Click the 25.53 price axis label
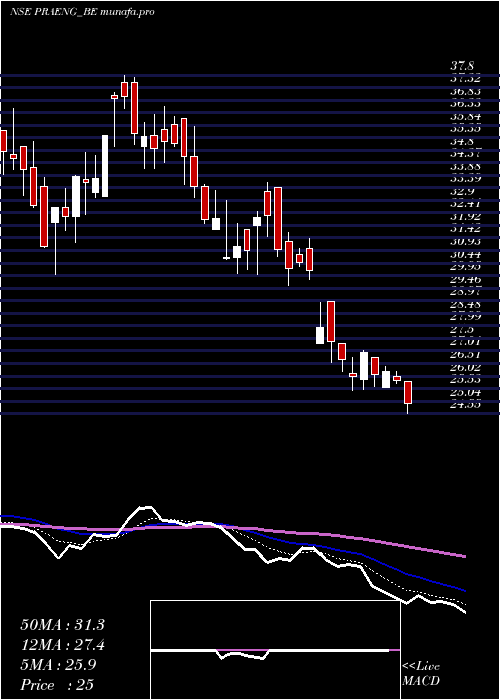This screenshot has height=700, width=500. click(x=465, y=380)
